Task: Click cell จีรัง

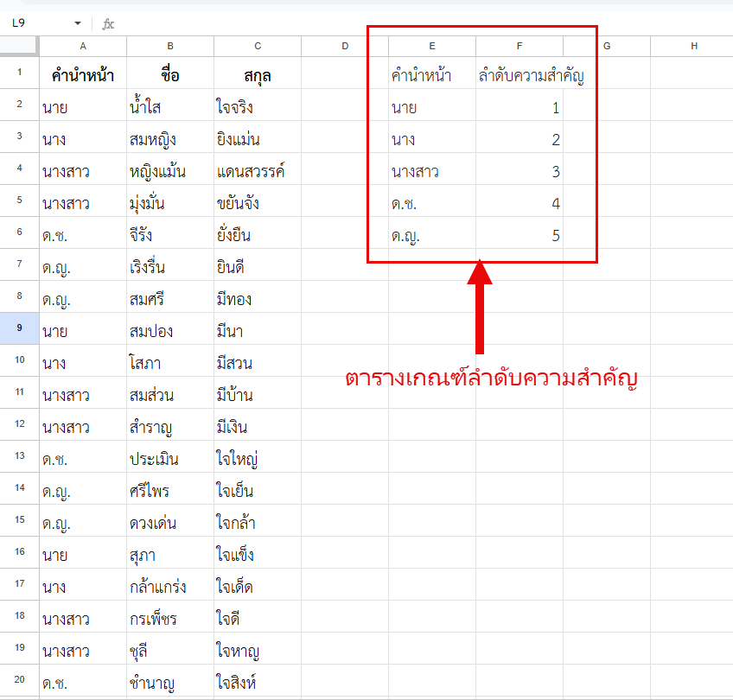Action: (170, 232)
